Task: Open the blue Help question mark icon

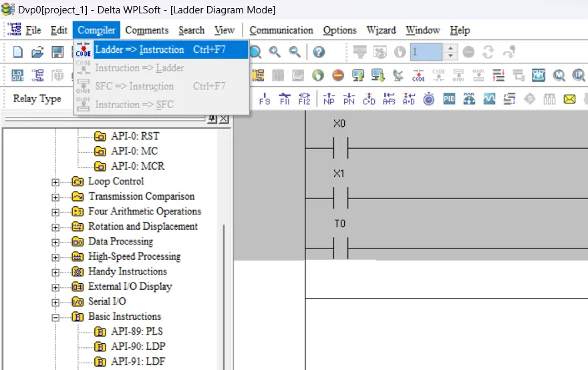Action: (x=319, y=51)
